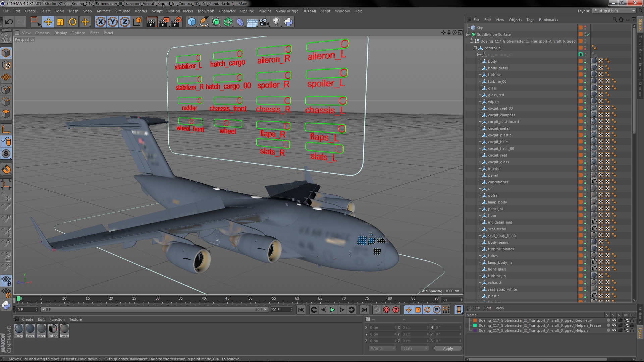644x362 pixels.
Task: Click Exter material thumbnail
Action: pyautogui.click(x=30, y=328)
